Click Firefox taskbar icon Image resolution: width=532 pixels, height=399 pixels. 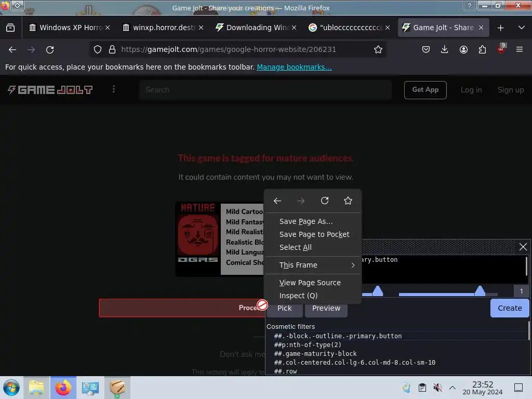coord(63,388)
